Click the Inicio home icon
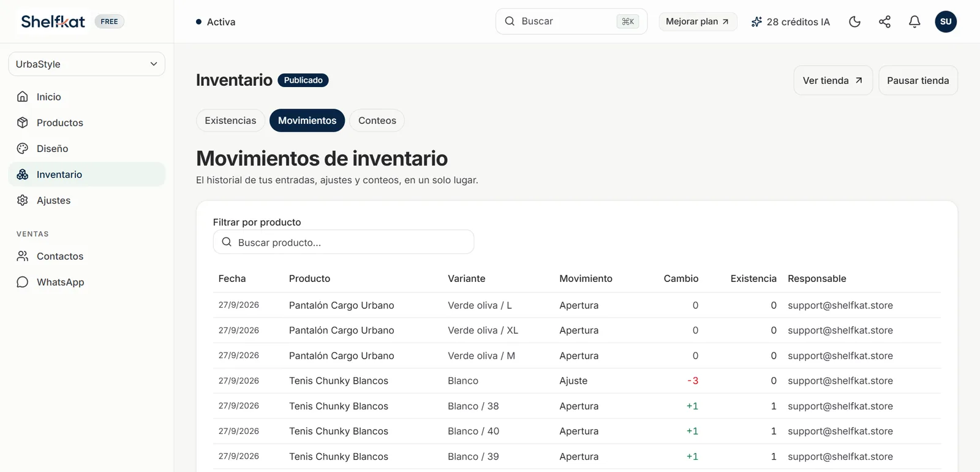This screenshot has height=472, width=980. point(23,97)
